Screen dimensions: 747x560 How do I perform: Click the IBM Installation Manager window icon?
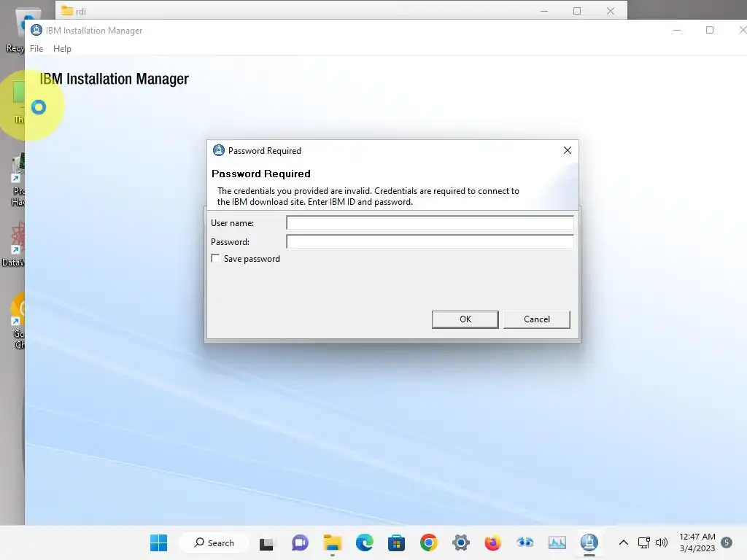[36, 30]
